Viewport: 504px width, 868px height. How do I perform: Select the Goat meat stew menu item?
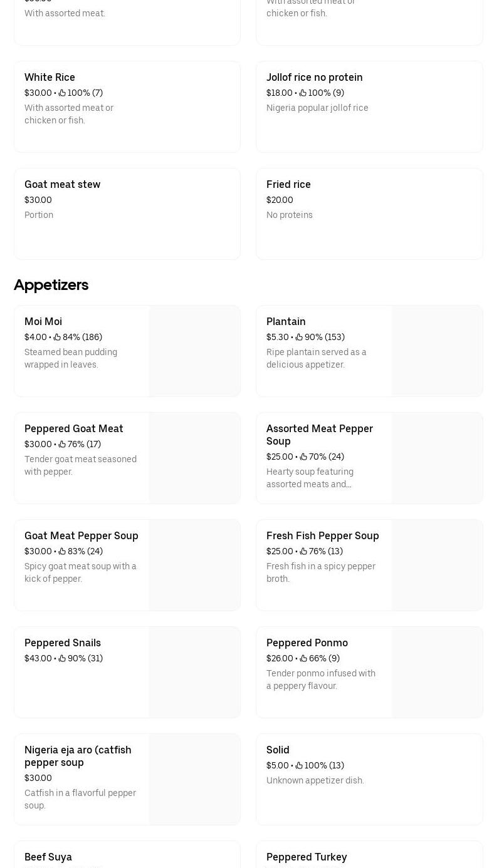[127, 214]
